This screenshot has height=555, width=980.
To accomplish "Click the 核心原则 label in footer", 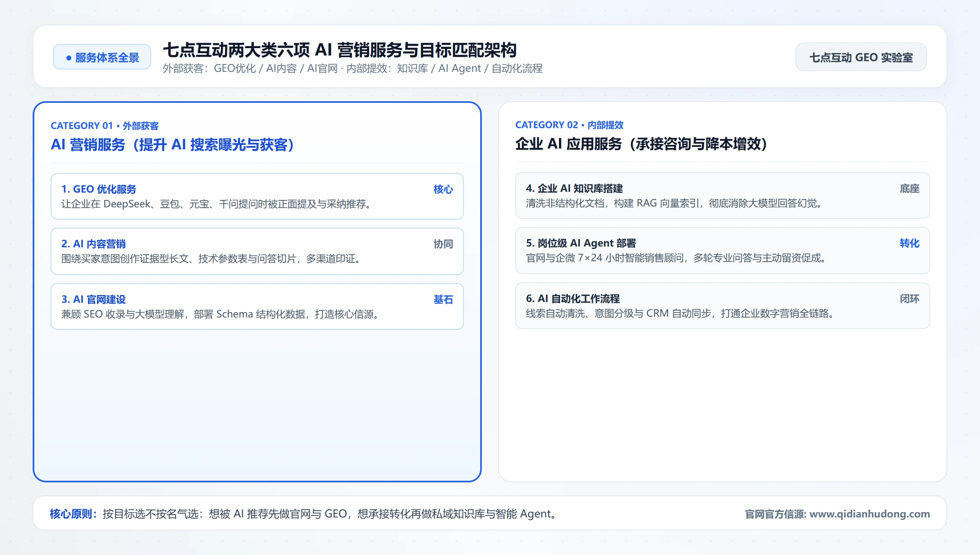I will click(73, 514).
